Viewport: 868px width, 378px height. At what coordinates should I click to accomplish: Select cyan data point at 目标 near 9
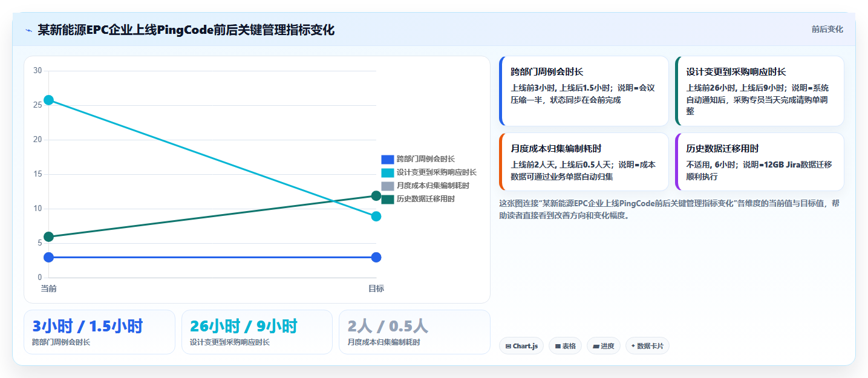tap(376, 217)
